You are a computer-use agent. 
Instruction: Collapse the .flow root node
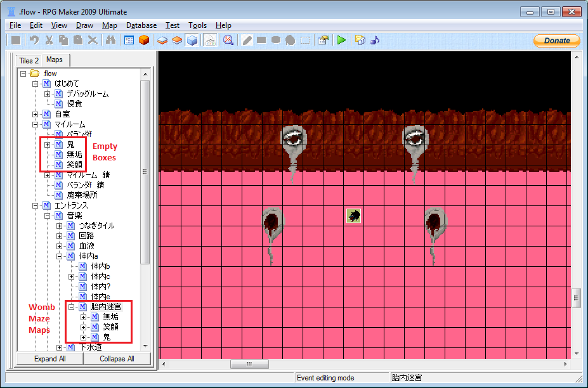(23, 74)
